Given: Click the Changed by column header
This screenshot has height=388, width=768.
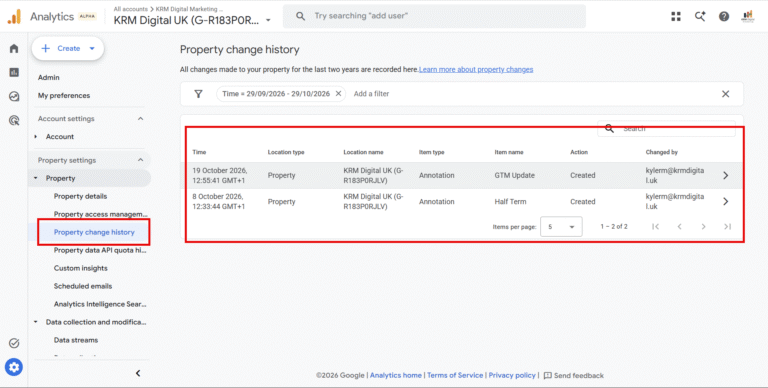Looking at the screenshot, I should click(661, 152).
